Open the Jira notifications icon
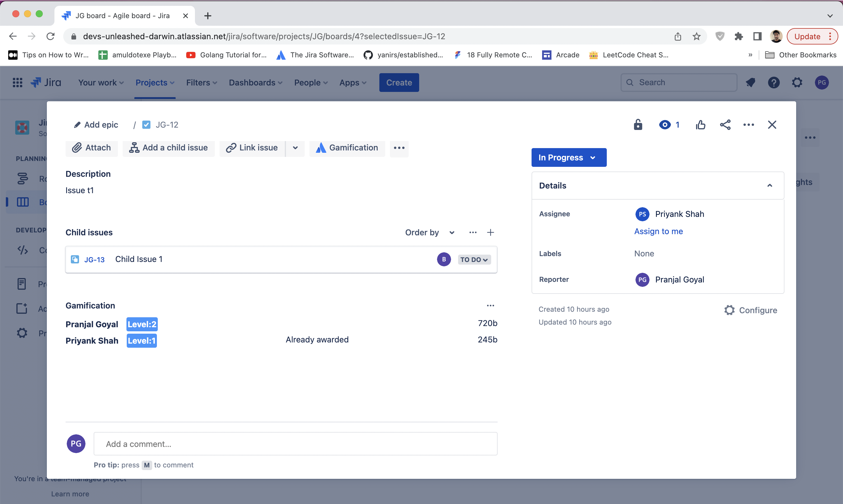Image resolution: width=843 pixels, height=504 pixels. (x=750, y=83)
